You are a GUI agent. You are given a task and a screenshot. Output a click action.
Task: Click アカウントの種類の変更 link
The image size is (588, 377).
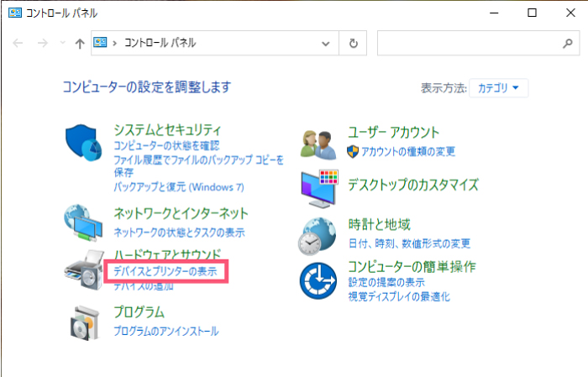click(x=408, y=151)
